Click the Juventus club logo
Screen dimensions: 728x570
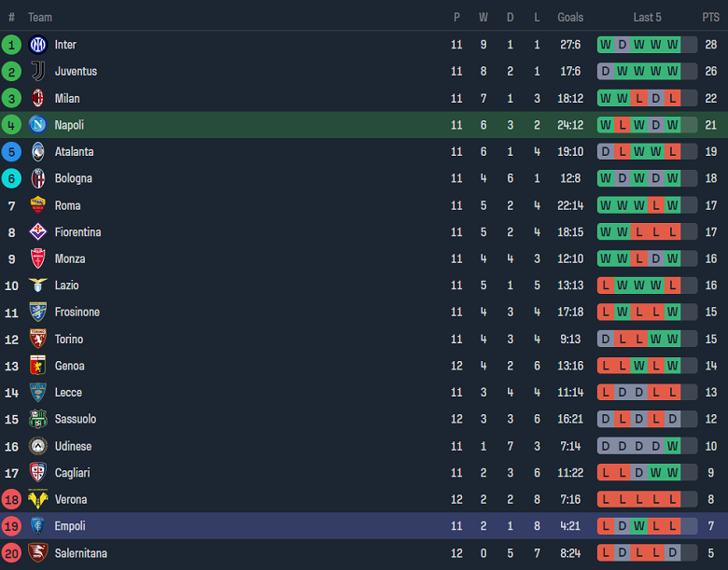click(38, 71)
